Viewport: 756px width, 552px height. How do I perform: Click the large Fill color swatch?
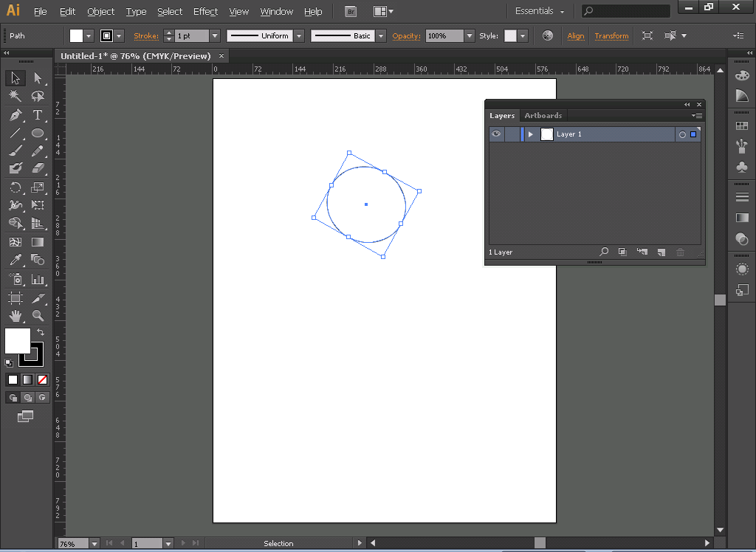click(18, 341)
